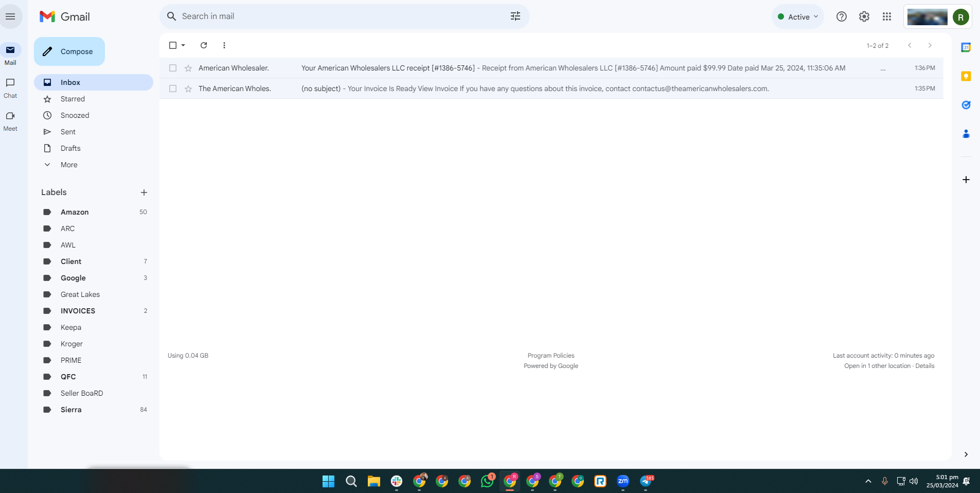
Task: Open the Sierra label
Action: click(x=94, y=410)
